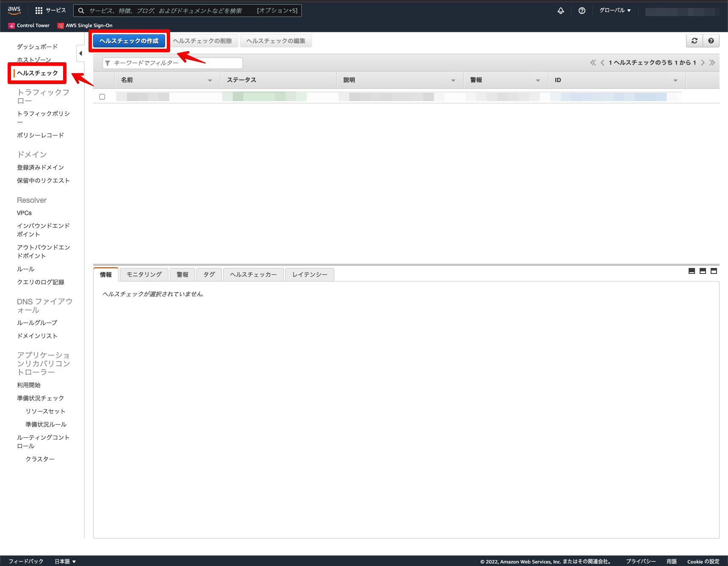The image size is (728, 566).
Task: Switch to the レイテンシー tab
Action: click(x=310, y=275)
